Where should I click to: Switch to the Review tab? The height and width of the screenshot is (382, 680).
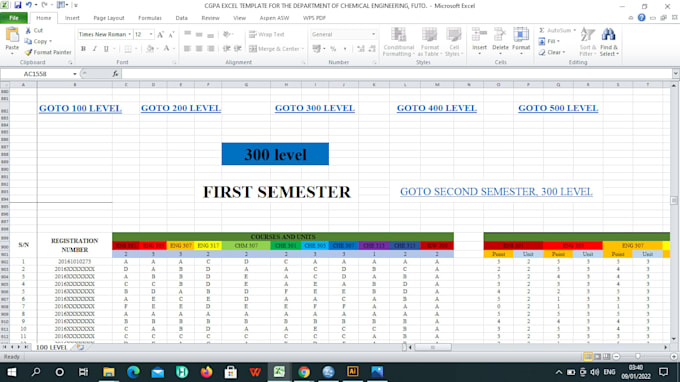pos(210,18)
